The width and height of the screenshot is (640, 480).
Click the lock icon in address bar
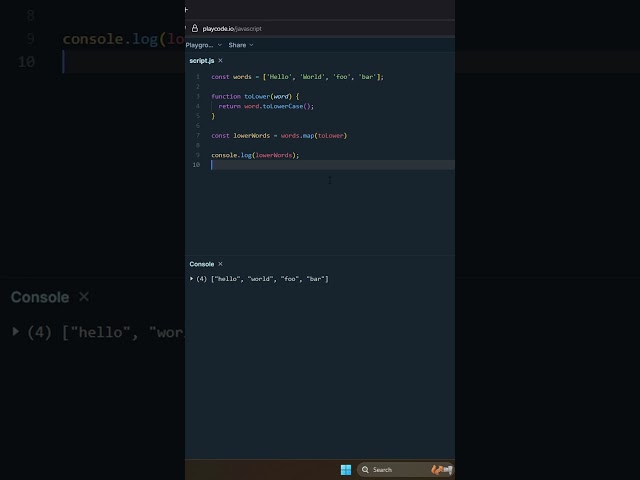click(x=195, y=28)
